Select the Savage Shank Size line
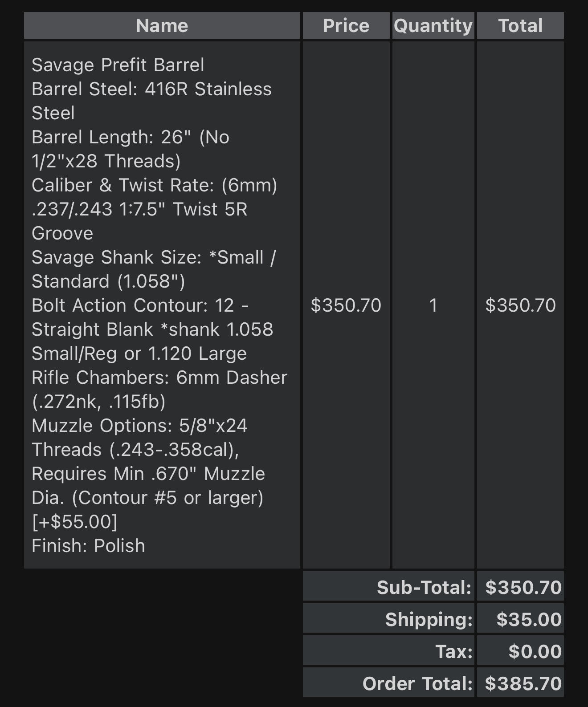Screen dimensions: 588x707 154,257
